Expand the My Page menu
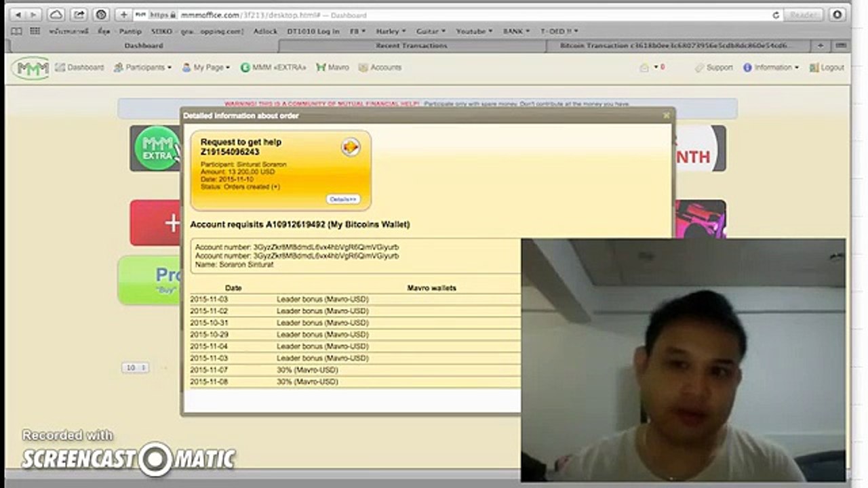This screenshot has width=868, height=488. 206,68
